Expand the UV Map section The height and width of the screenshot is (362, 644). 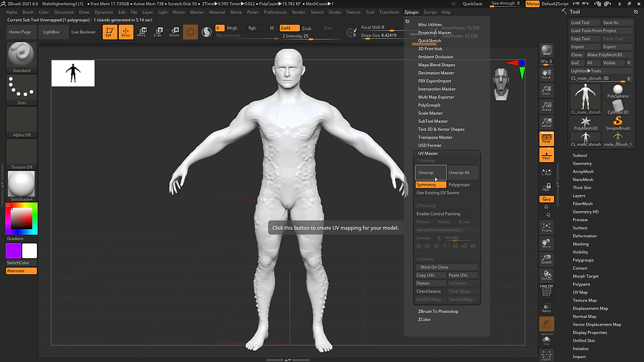(580, 292)
